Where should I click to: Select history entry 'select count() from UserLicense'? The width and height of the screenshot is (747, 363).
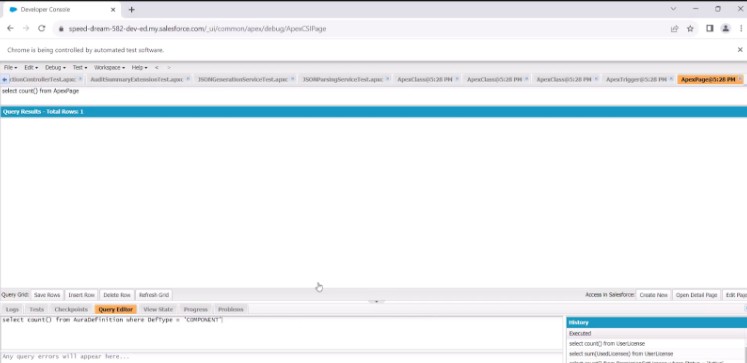tap(606, 343)
